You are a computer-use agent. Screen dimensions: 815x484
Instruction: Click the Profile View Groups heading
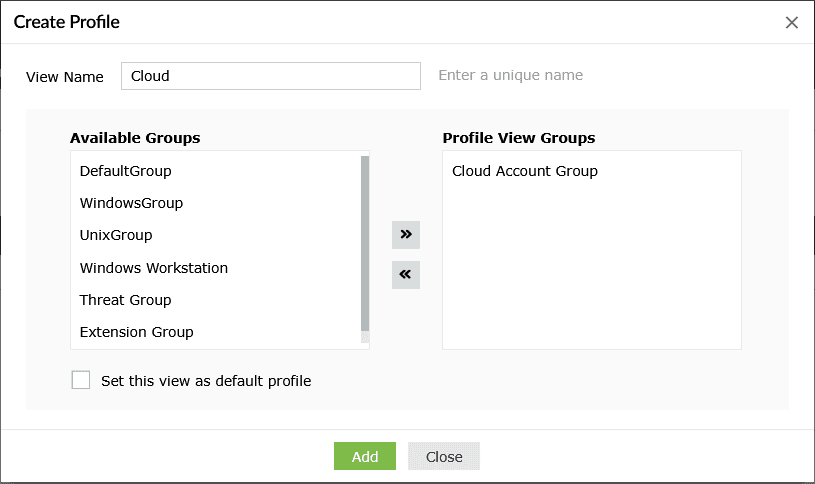coord(518,138)
